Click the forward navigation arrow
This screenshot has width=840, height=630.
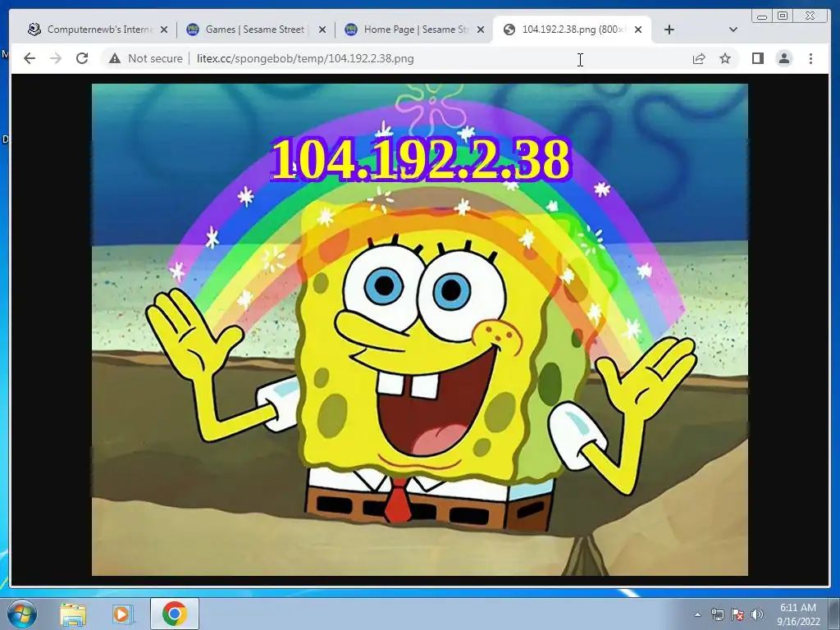click(56, 58)
